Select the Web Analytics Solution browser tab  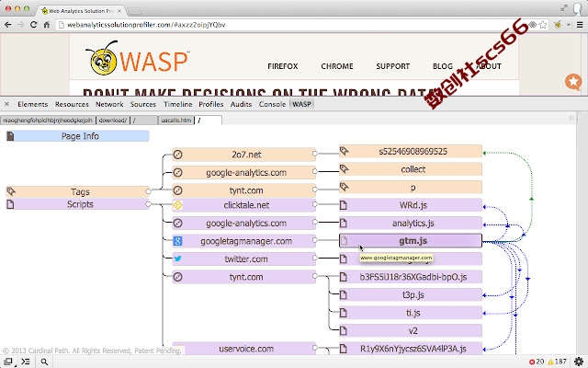pos(82,11)
